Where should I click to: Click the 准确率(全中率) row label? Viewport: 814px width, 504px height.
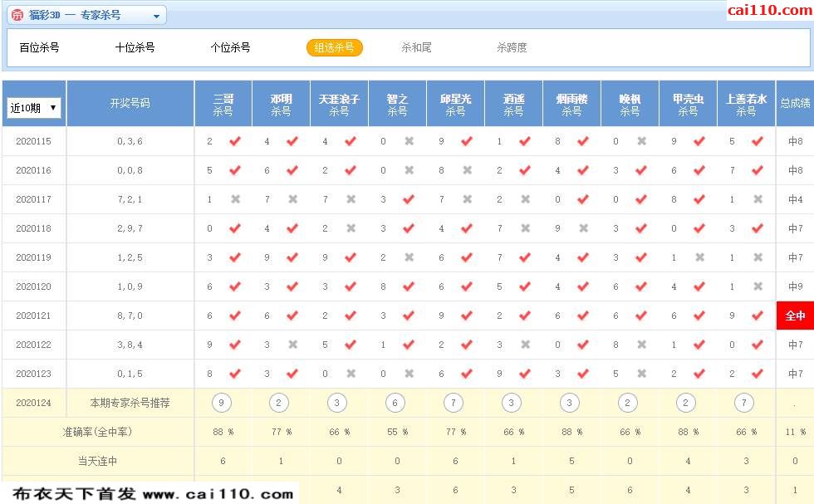click(x=97, y=432)
